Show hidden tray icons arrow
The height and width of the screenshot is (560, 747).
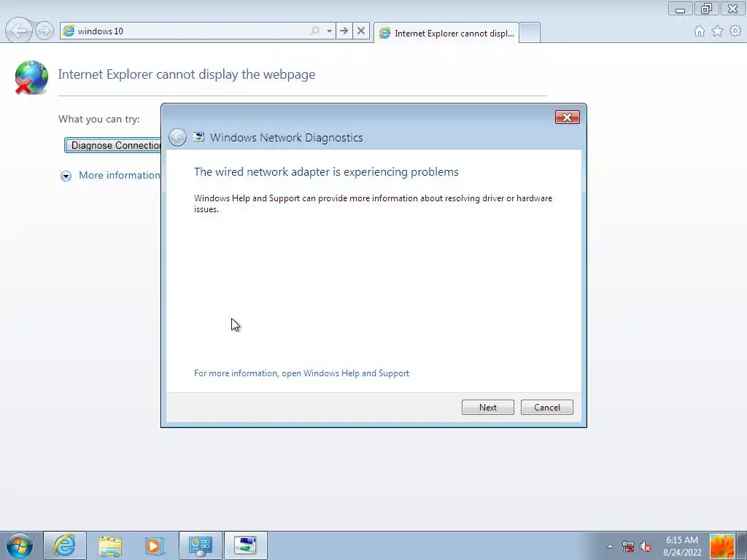pyautogui.click(x=610, y=546)
